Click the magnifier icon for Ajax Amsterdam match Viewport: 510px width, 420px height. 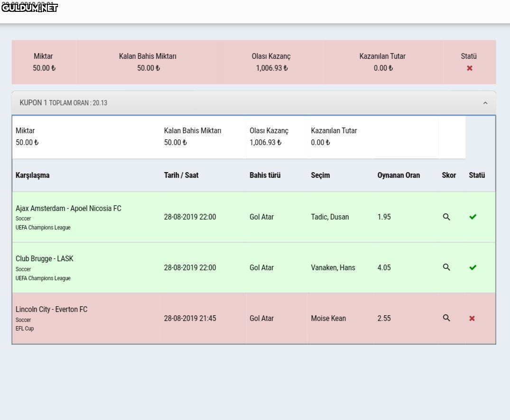(x=446, y=217)
